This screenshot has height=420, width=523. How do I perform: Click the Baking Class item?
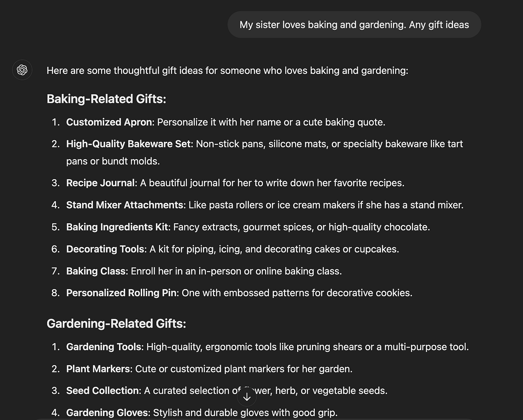click(204, 271)
